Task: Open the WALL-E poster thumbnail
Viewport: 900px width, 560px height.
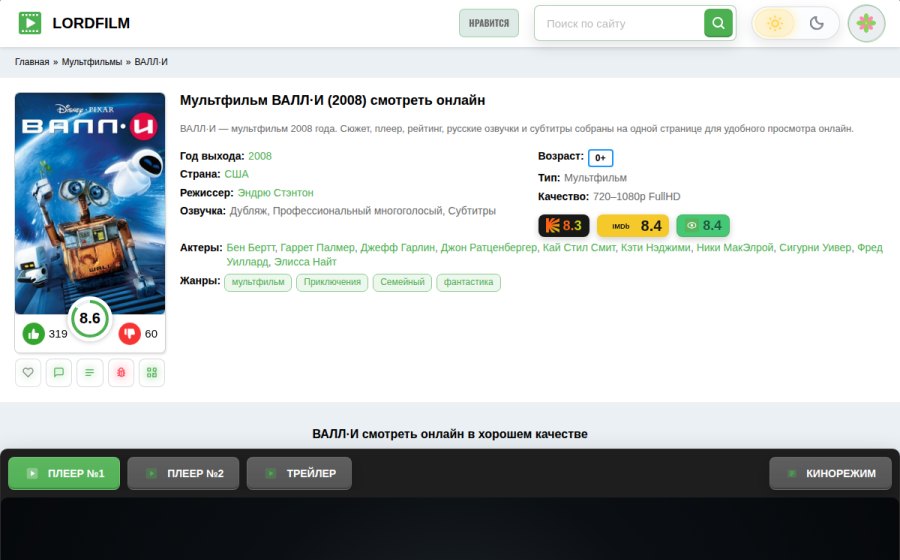Action: (90, 203)
